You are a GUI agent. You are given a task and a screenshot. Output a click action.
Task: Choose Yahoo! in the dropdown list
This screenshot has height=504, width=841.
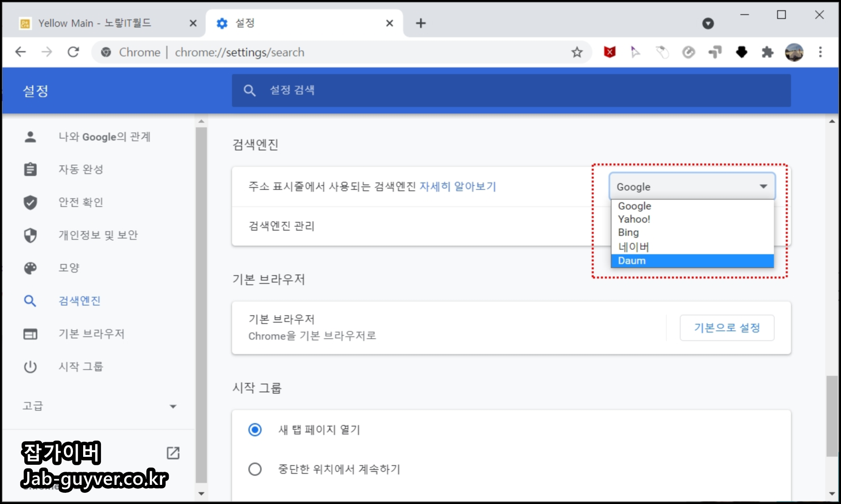692,219
